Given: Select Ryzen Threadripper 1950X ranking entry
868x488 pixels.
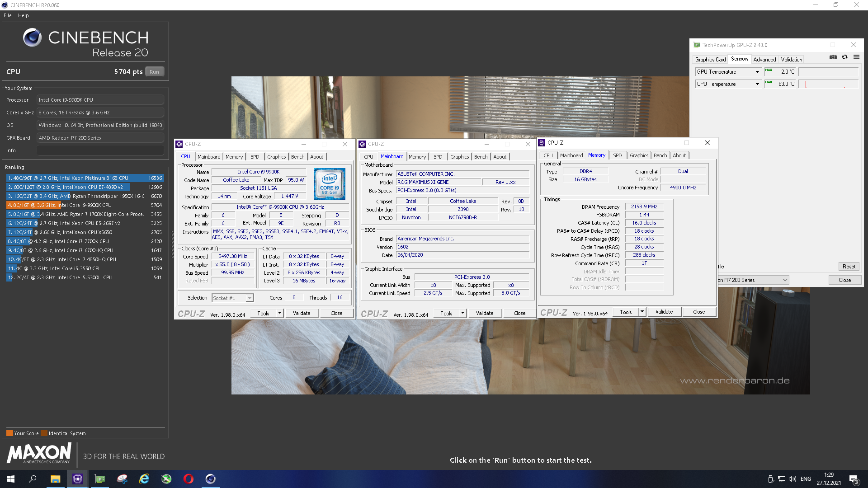Looking at the screenshot, I should [x=85, y=196].
